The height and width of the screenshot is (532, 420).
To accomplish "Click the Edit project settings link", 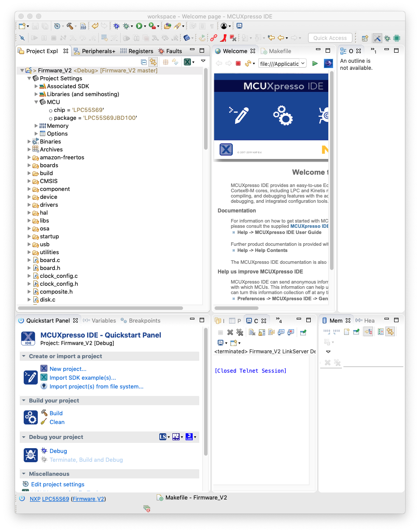I will (58, 484).
